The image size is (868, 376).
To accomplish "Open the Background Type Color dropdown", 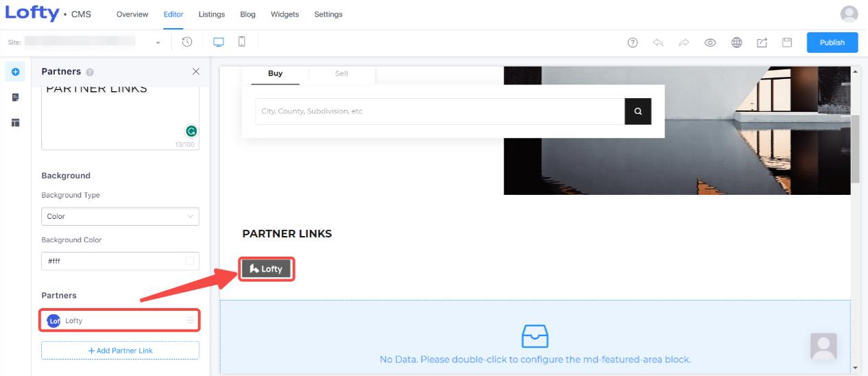I will click(x=120, y=216).
